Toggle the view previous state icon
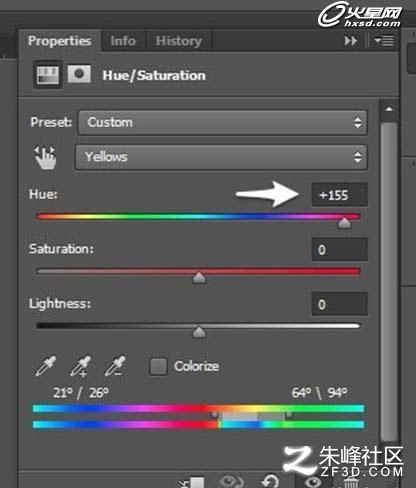 point(231,482)
